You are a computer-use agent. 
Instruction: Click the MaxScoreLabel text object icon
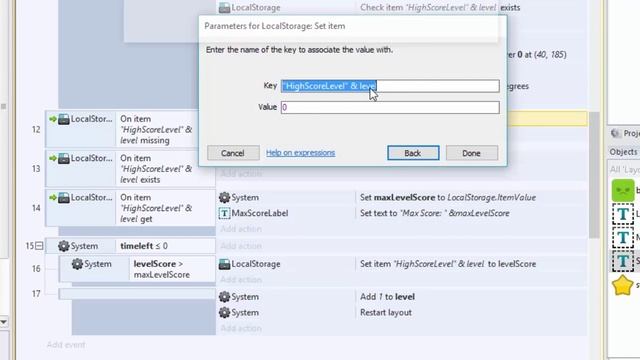point(224,213)
